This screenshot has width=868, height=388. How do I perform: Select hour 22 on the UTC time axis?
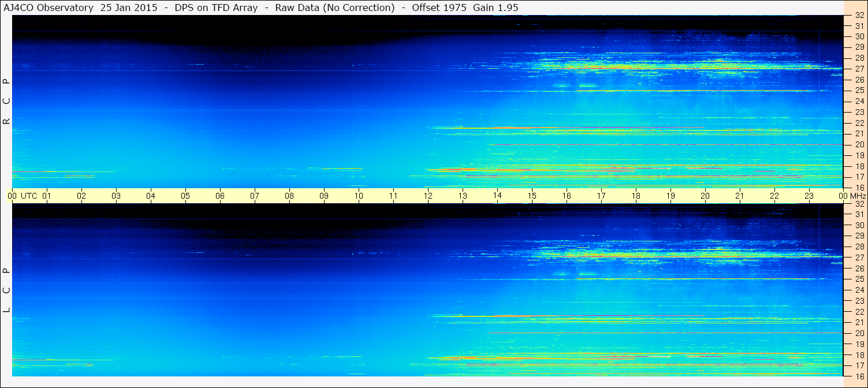tap(774, 196)
